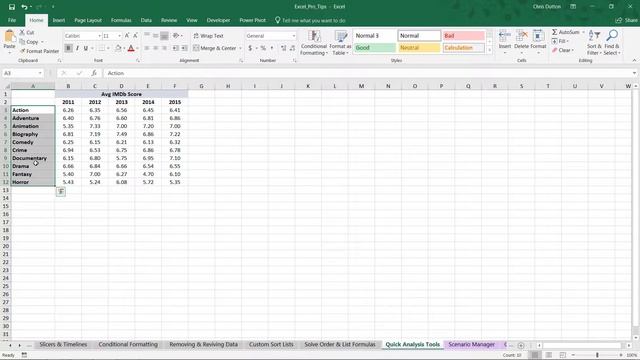The height and width of the screenshot is (360, 640).
Task: Switch to the Power Pivot tab
Action: [252, 20]
